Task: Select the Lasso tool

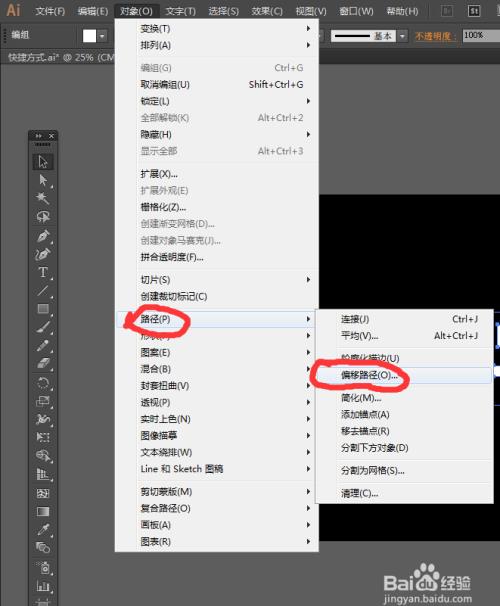Action: click(x=43, y=217)
